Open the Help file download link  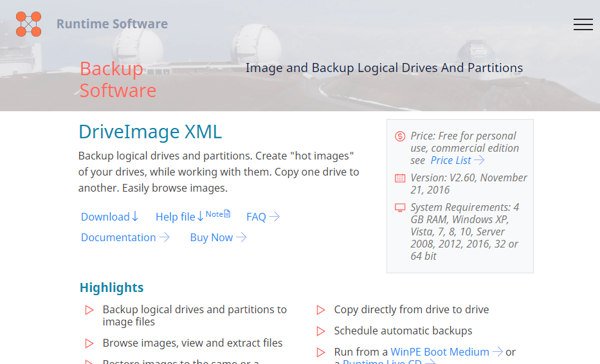tap(179, 217)
